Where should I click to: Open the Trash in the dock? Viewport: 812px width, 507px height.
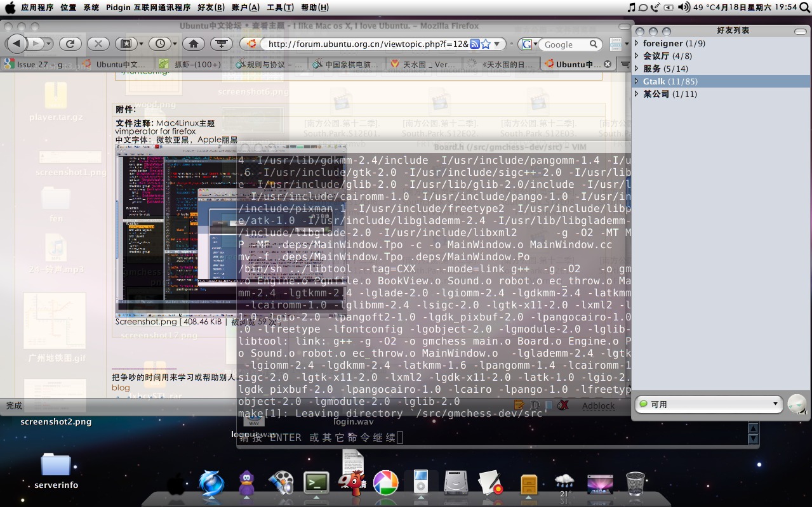pyautogui.click(x=635, y=484)
